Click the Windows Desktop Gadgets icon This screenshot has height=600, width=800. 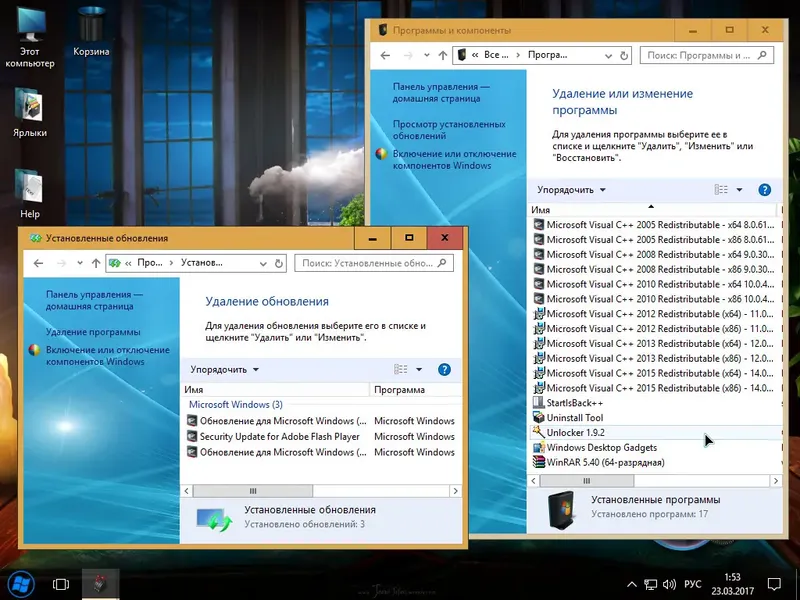[538, 447]
